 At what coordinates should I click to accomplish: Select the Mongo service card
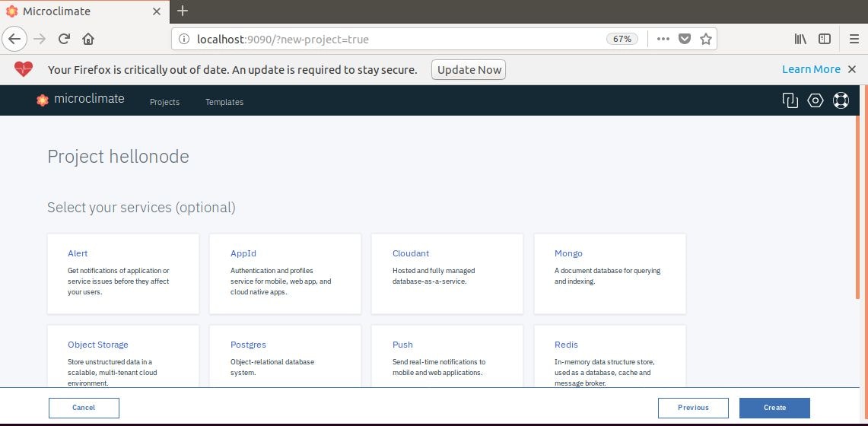[x=610, y=274]
